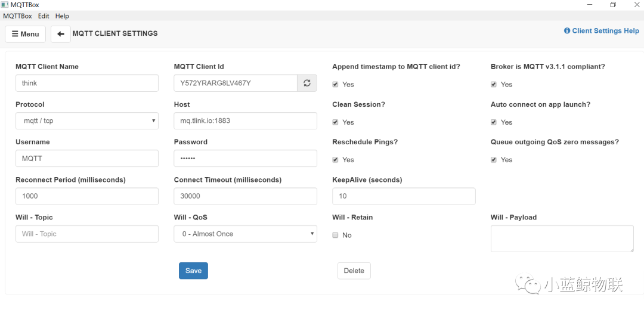This screenshot has width=644, height=313.
Task: Click the Will - Topic field
Action: tap(87, 234)
